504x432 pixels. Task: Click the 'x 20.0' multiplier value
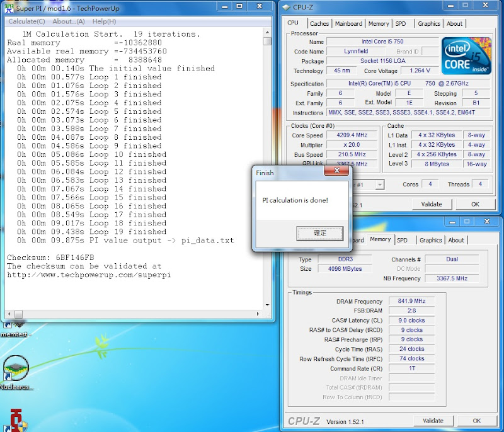pyautogui.click(x=352, y=145)
